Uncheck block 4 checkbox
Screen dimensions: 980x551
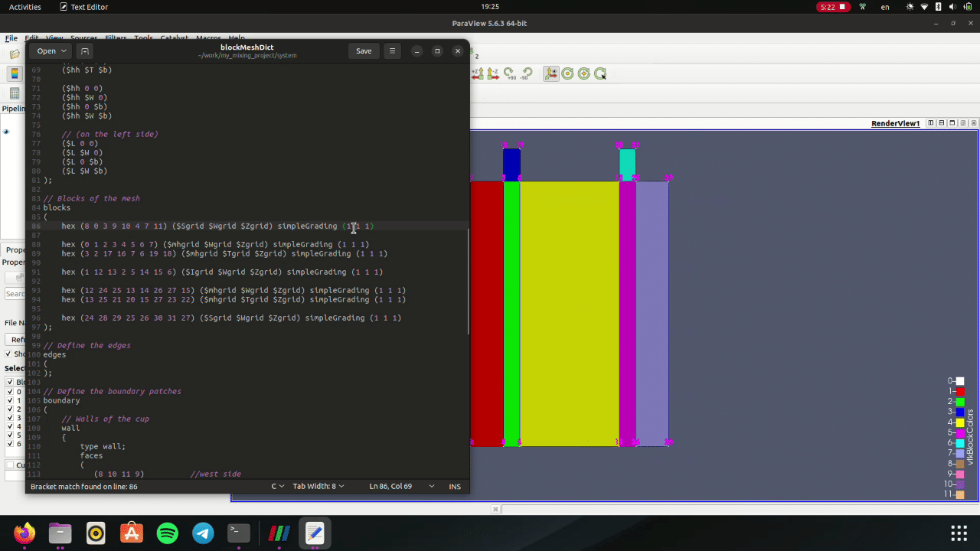click(x=10, y=427)
